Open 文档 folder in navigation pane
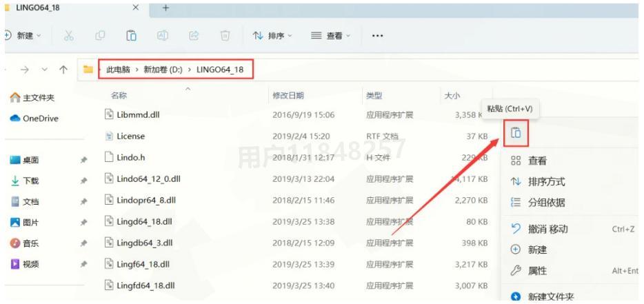 pos(25,202)
